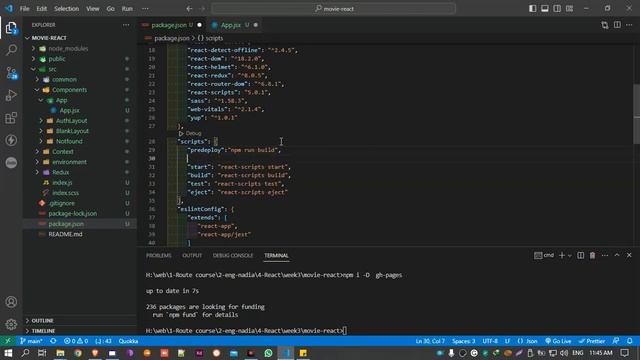Collapse the src folder
This screenshot has height=360, width=640.
[33, 69]
